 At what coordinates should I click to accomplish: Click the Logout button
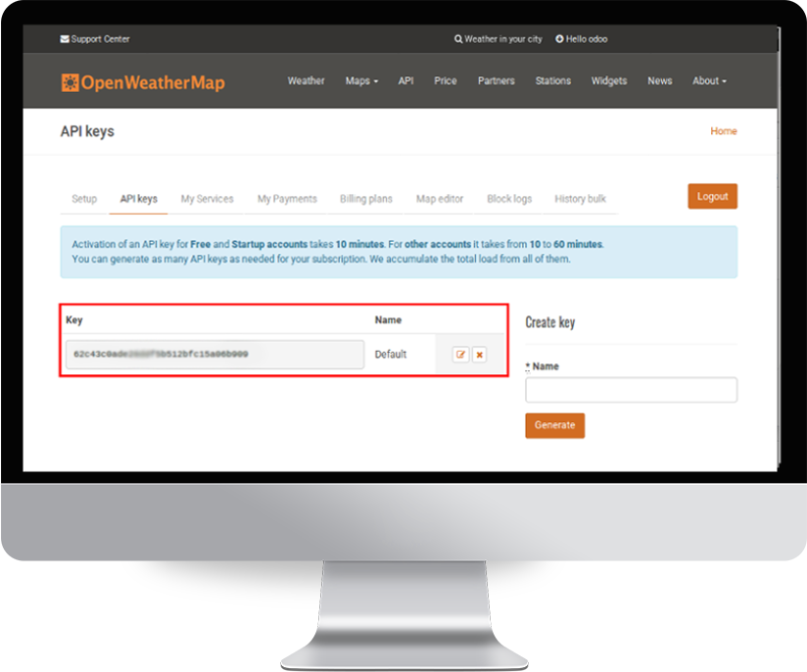(712, 196)
